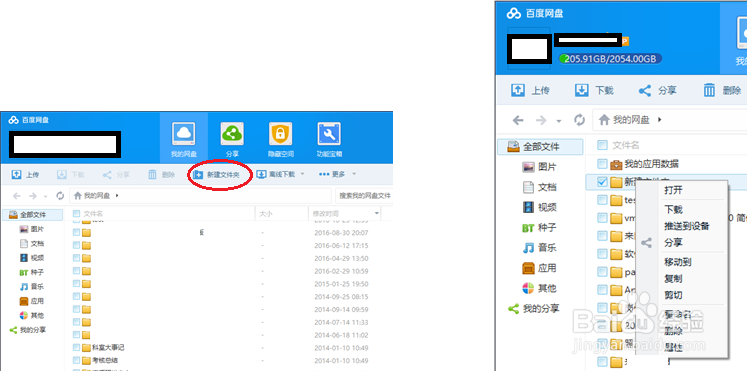Check the folder dated 2016-08-30 20:07
747x371 pixels.
[76, 232]
